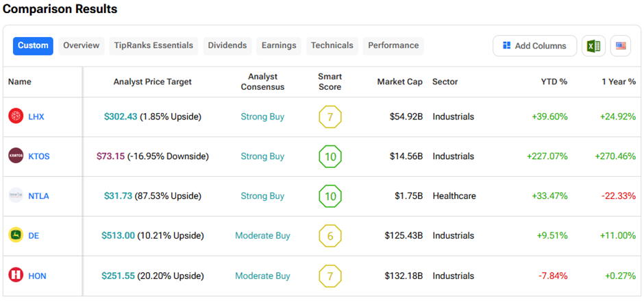Click the Kratos KTOS logo
The height and width of the screenshot is (301, 644).
(x=16, y=156)
